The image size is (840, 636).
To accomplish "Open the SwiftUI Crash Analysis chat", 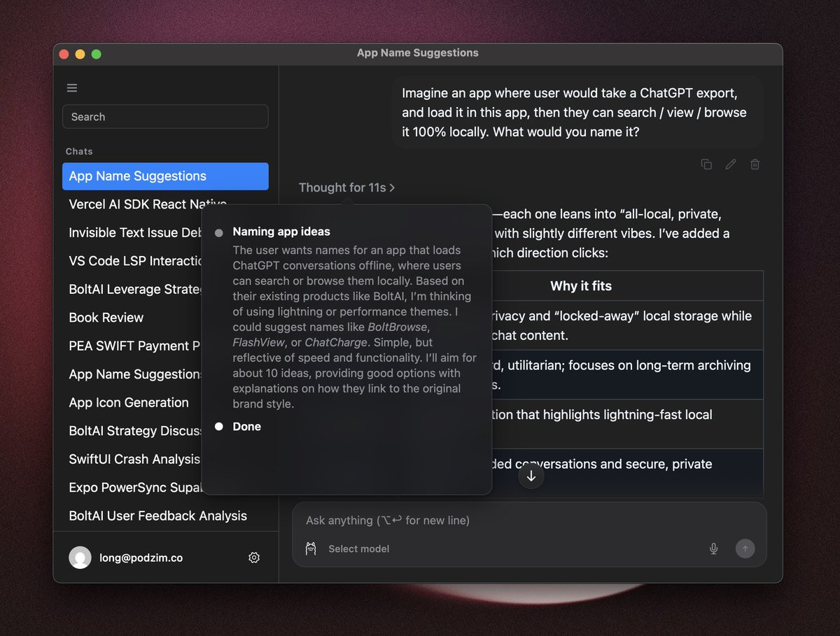I will (x=134, y=459).
